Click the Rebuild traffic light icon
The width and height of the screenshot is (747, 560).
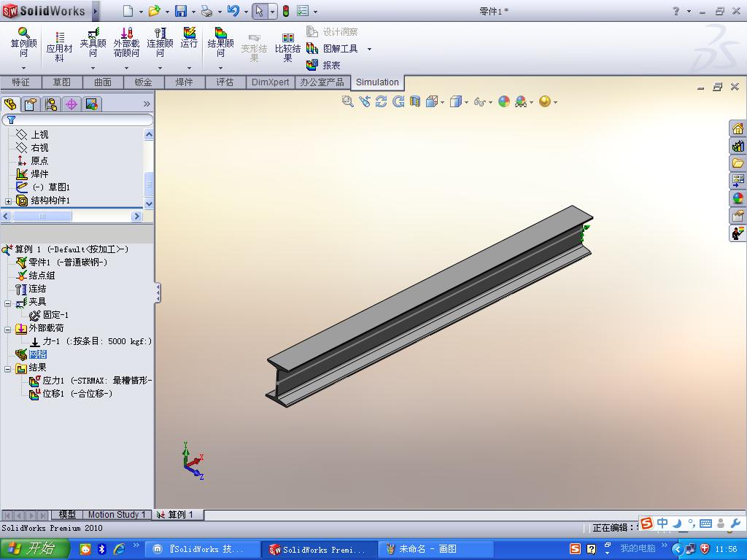(x=286, y=11)
